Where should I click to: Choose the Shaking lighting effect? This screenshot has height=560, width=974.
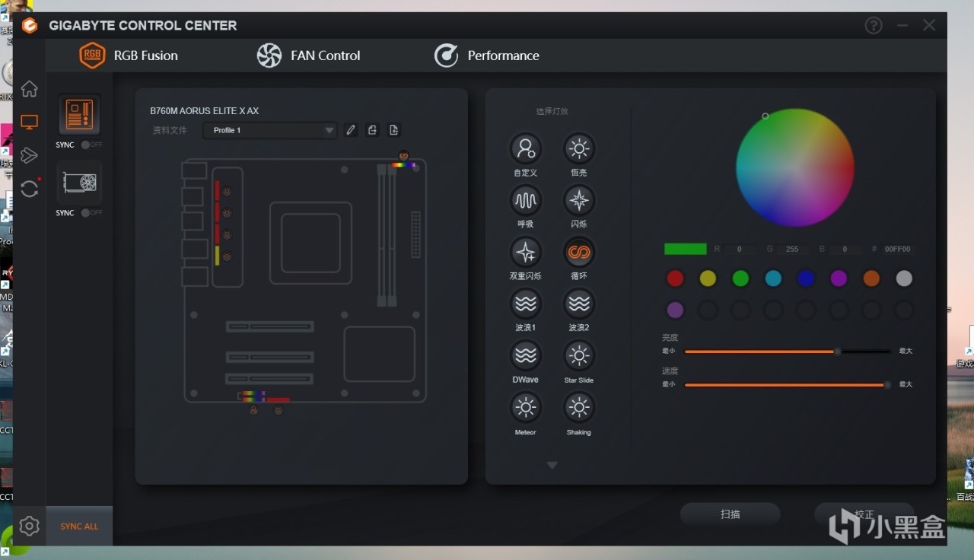tap(578, 407)
